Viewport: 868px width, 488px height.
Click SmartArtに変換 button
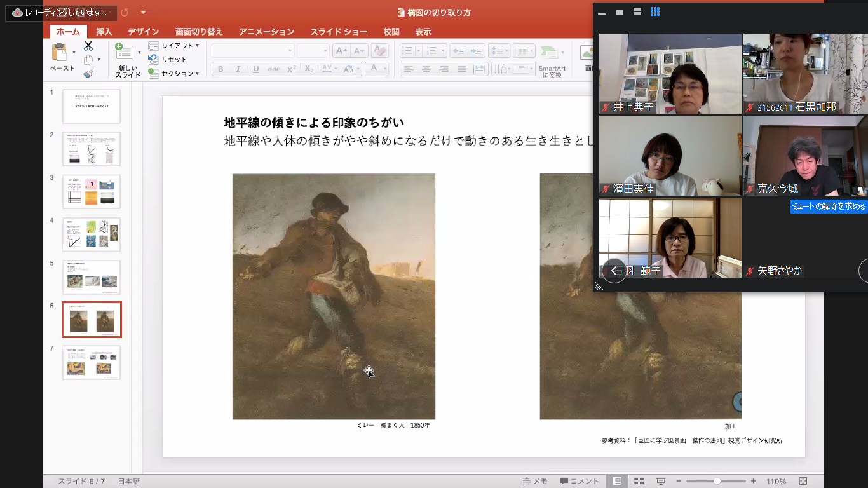(x=552, y=60)
